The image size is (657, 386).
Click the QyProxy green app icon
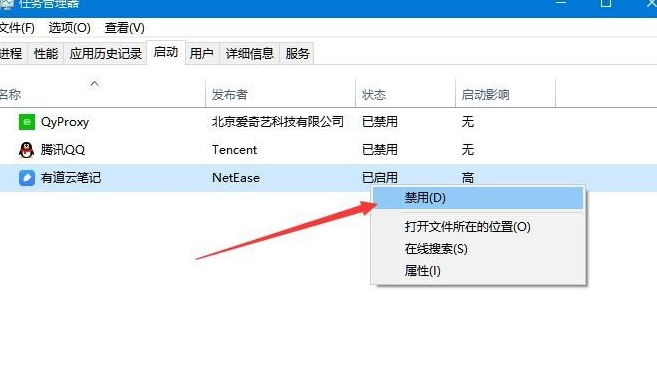(27, 122)
